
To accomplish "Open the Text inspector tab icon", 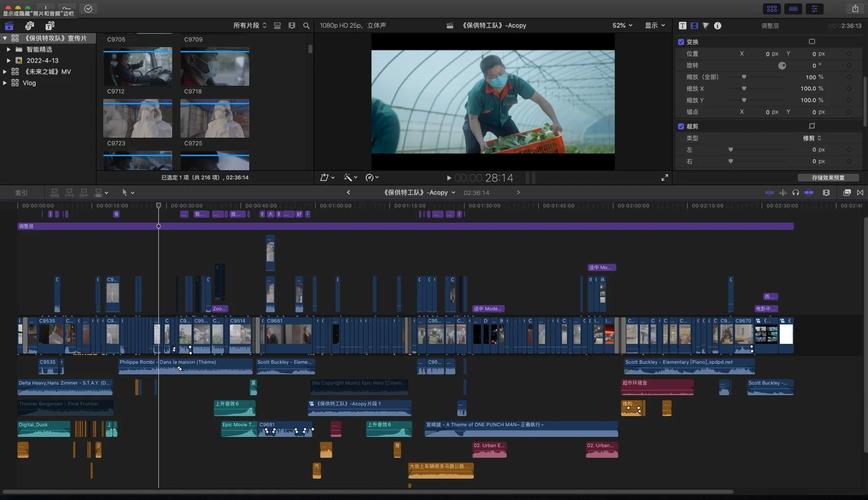I will [x=683, y=25].
